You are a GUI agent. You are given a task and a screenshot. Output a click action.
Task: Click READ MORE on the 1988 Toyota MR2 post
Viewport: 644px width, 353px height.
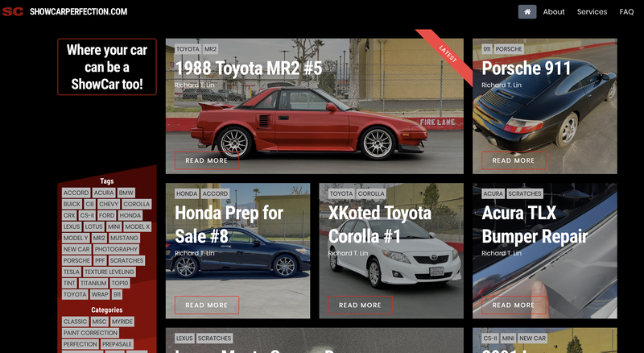click(207, 160)
